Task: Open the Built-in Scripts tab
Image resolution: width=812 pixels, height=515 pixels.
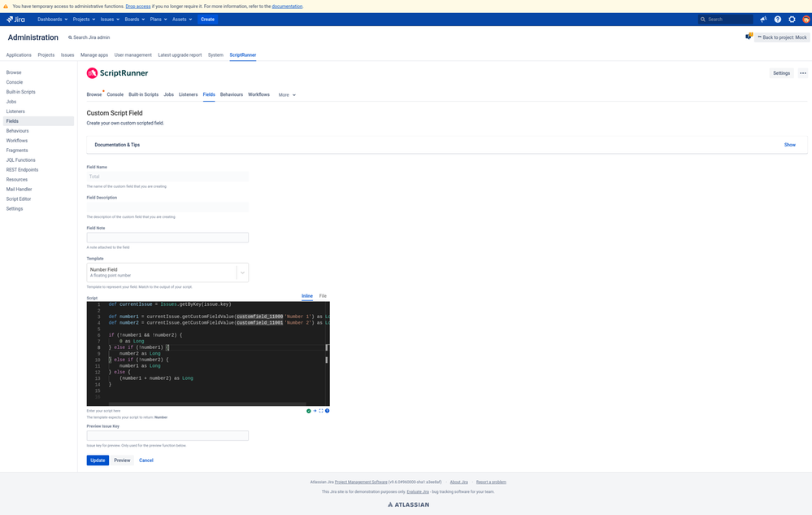Action: point(143,95)
